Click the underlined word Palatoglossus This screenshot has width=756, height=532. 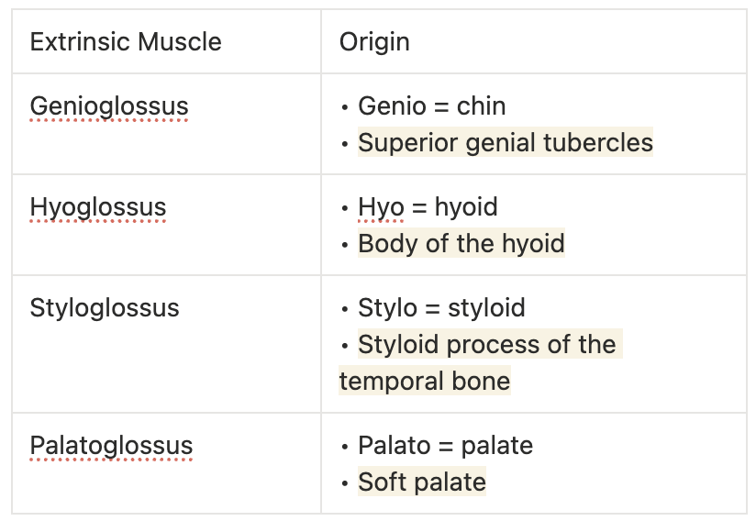[111, 446]
